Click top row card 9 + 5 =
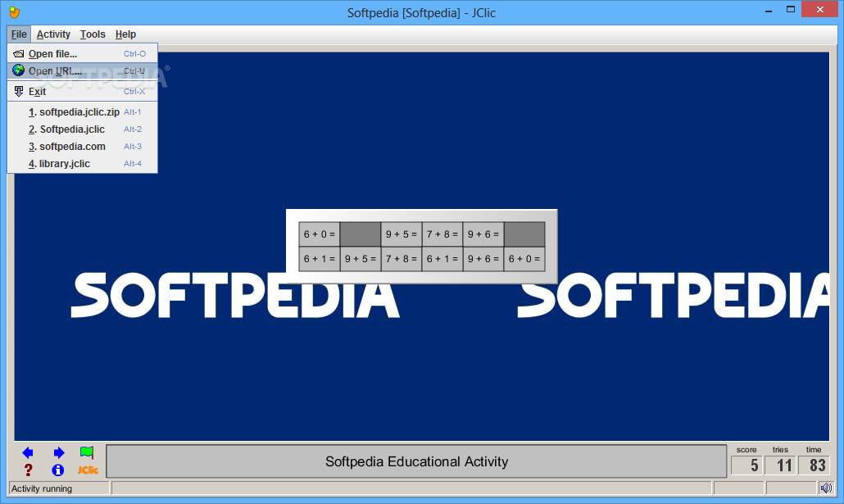Viewport: 844px width, 504px height. click(402, 234)
